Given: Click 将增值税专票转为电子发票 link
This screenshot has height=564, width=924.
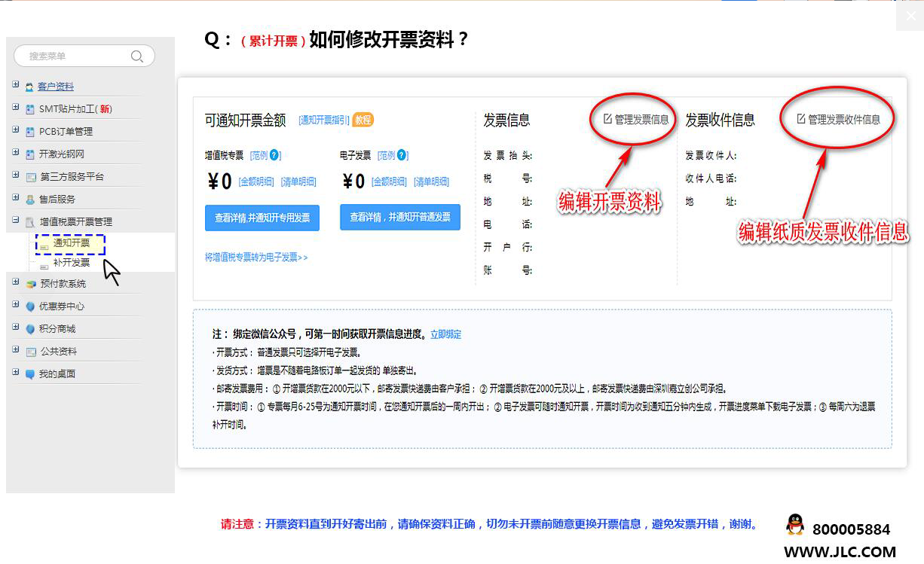Looking at the screenshot, I should (256, 258).
